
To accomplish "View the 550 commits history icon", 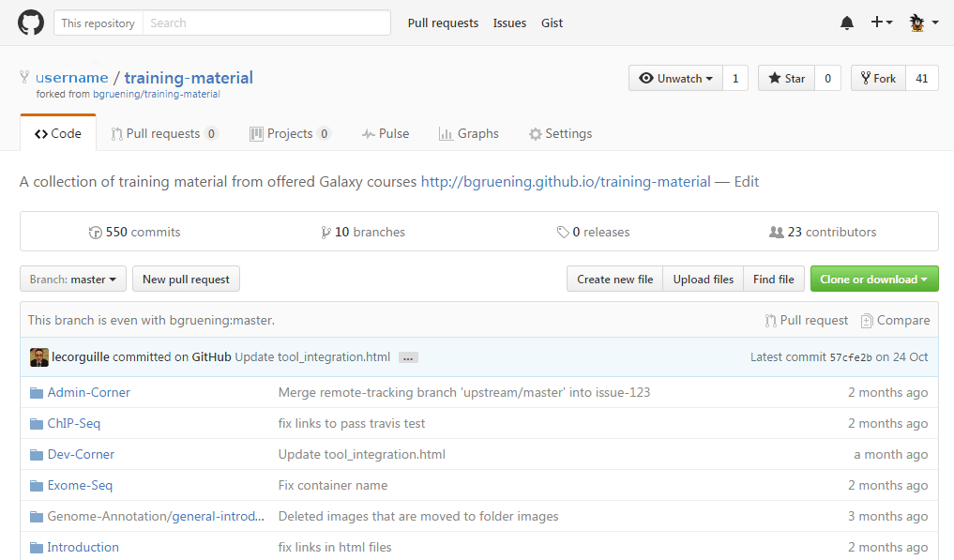I will [x=96, y=231].
